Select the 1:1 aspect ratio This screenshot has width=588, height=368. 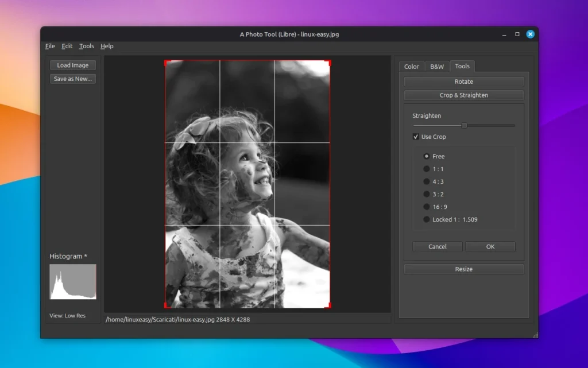click(x=425, y=168)
